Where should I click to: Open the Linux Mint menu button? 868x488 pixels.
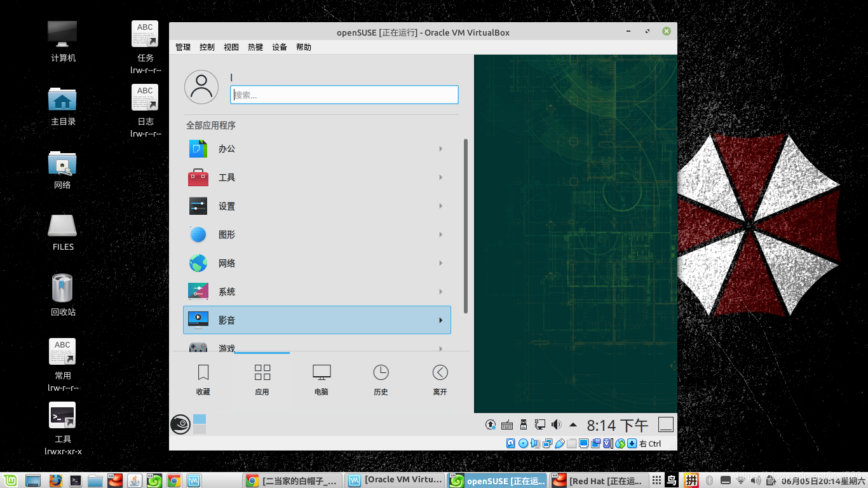pos(11,481)
